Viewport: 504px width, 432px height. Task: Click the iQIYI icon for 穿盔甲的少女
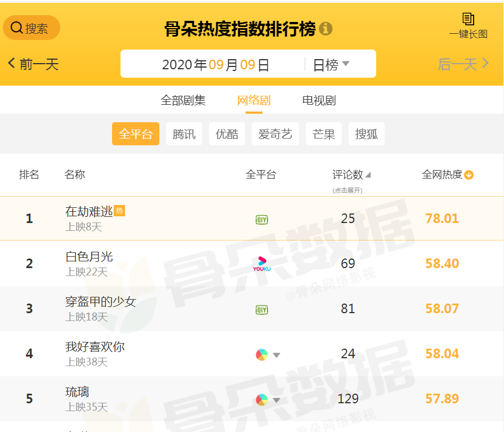pos(262,310)
